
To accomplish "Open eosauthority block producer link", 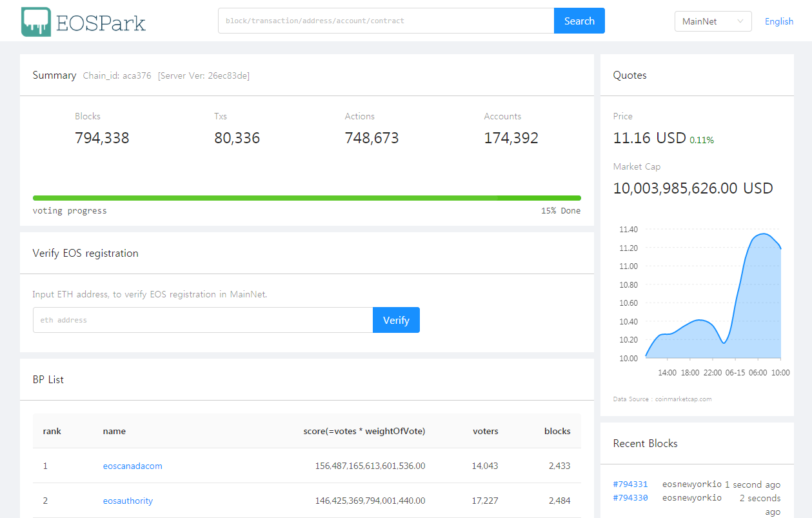I will 128,501.
